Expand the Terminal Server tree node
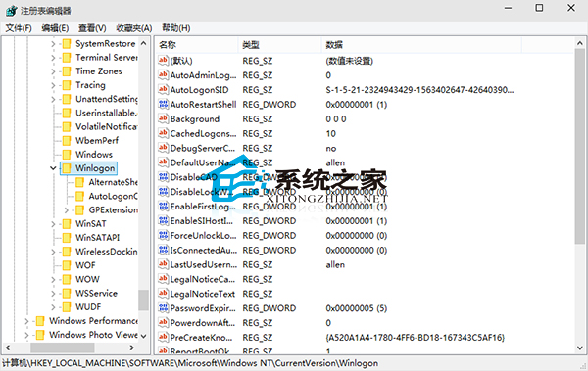The image size is (588, 371). tap(53, 58)
